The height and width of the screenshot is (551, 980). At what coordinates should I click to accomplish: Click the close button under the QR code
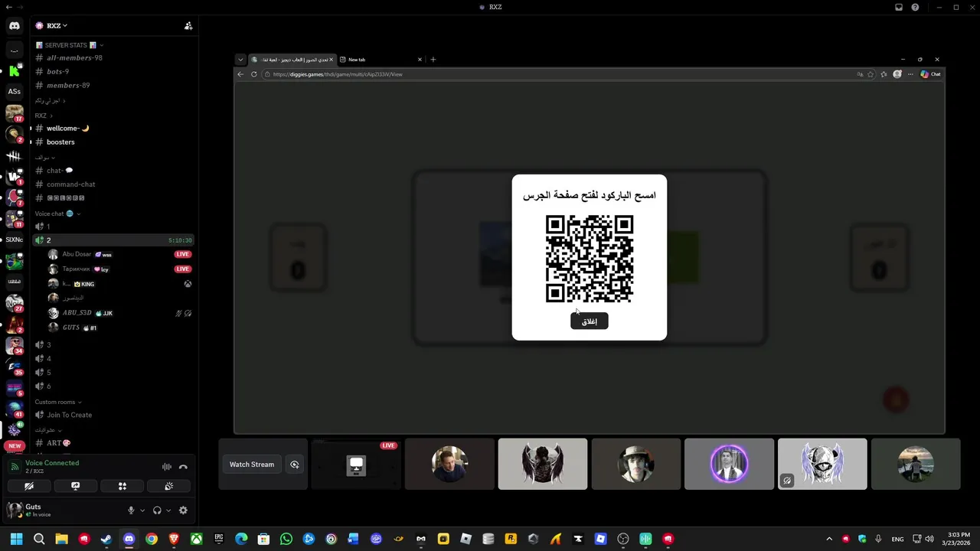coord(590,321)
